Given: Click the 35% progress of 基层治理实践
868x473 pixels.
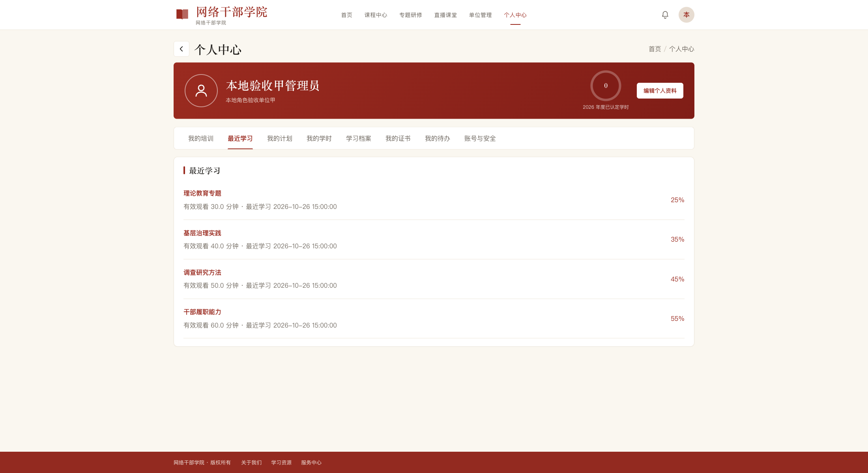Looking at the screenshot, I should click(x=677, y=239).
